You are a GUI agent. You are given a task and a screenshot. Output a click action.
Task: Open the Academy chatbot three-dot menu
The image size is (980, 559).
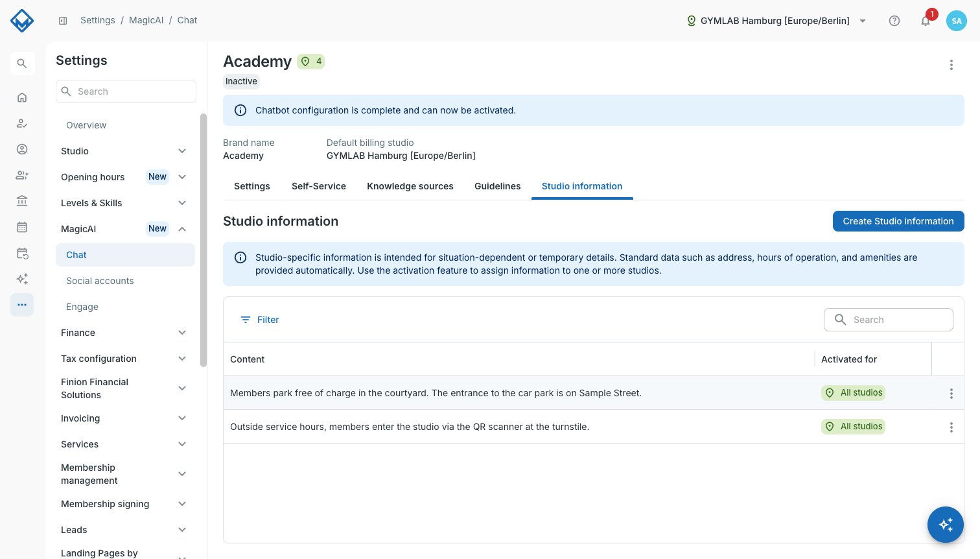pyautogui.click(x=951, y=65)
